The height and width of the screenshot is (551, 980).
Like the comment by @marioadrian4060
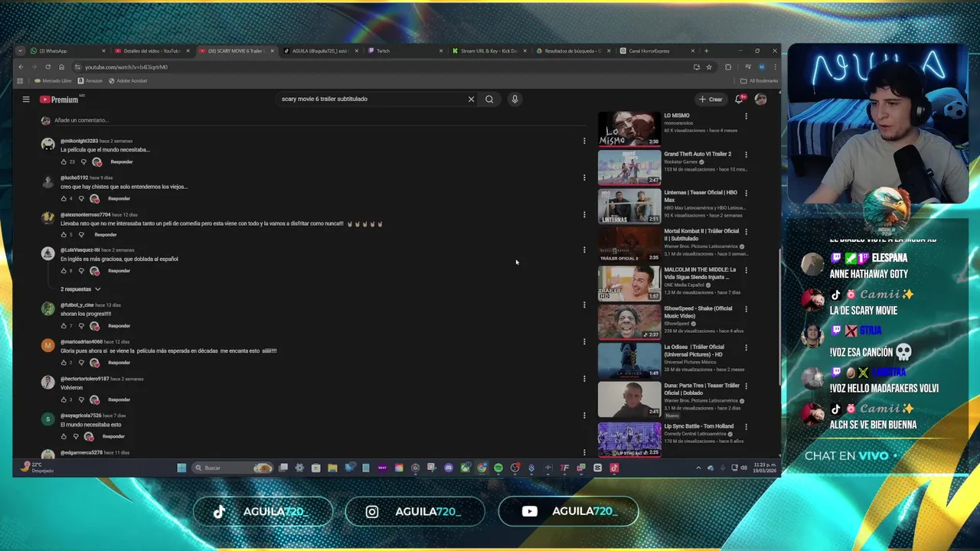coord(64,363)
